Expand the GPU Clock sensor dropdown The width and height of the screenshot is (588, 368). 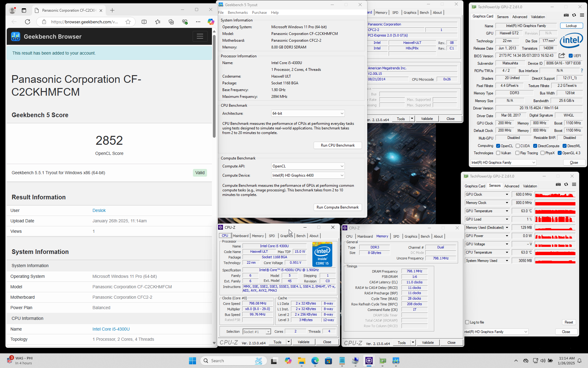pos(507,194)
